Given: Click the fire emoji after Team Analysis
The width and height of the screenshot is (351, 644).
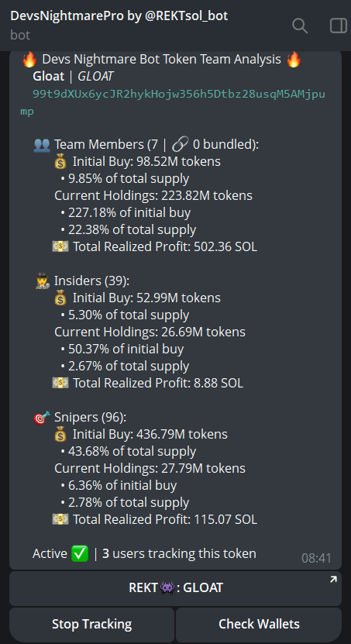Looking at the screenshot, I should pyautogui.click(x=294, y=60).
